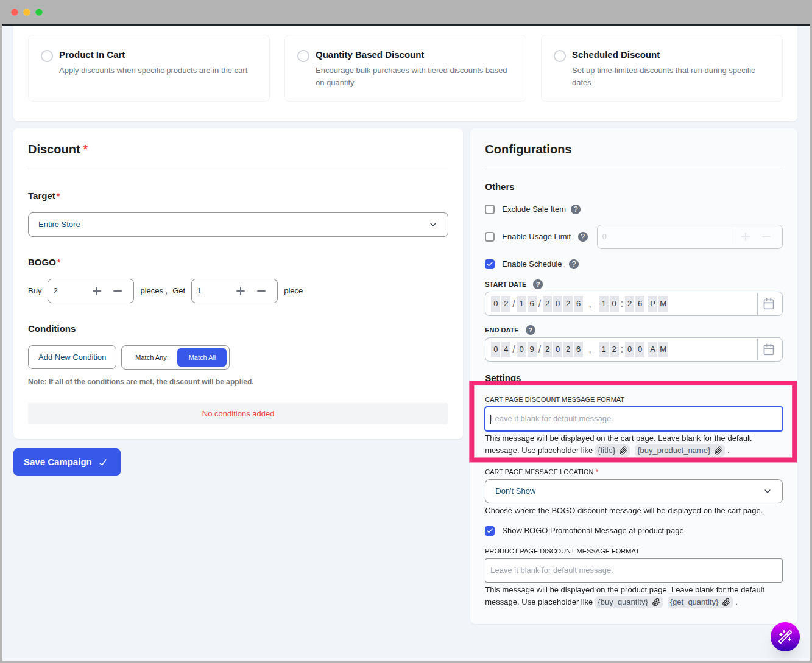This screenshot has width=812, height=663.
Task: Select the Match All option
Action: tap(202, 357)
